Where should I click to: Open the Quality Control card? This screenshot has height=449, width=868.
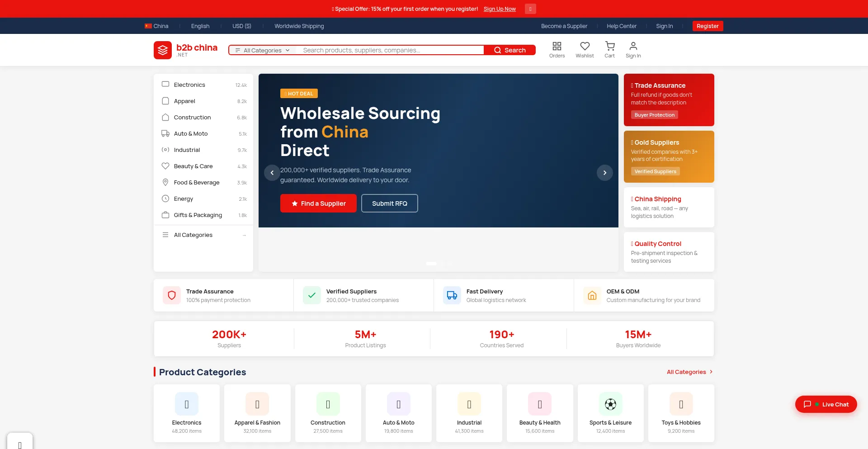pyautogui.click(x=669, y=252)
